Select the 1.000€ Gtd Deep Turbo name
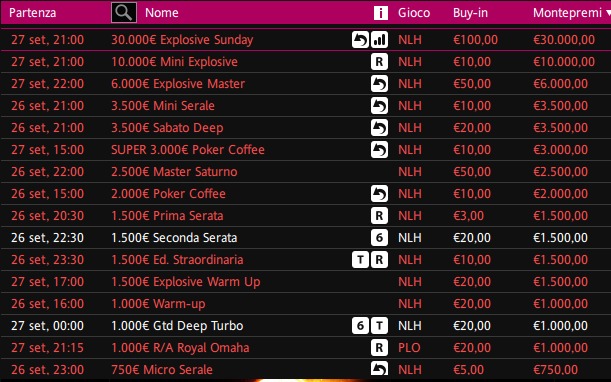Image resolution: width=611 pixels, height=382 pixels. (177, 326)
